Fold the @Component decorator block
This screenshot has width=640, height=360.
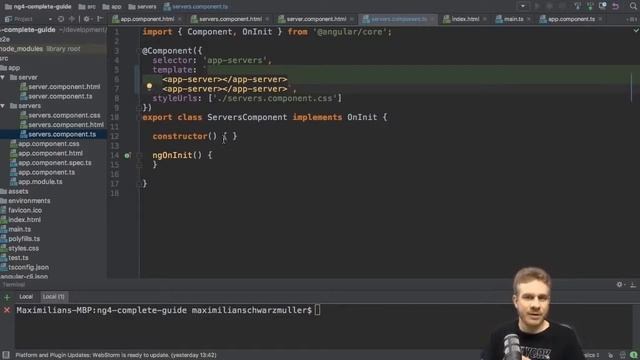pos(139,51)
